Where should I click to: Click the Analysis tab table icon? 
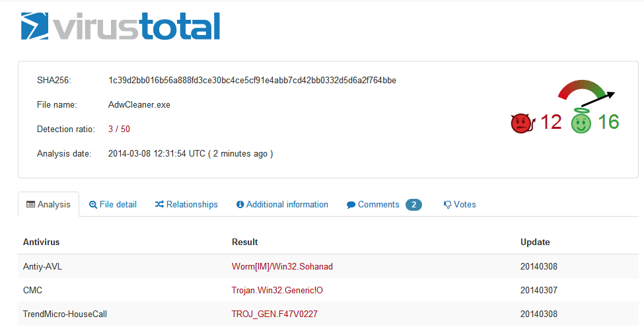pyautogui.click(x=31, y=204)
